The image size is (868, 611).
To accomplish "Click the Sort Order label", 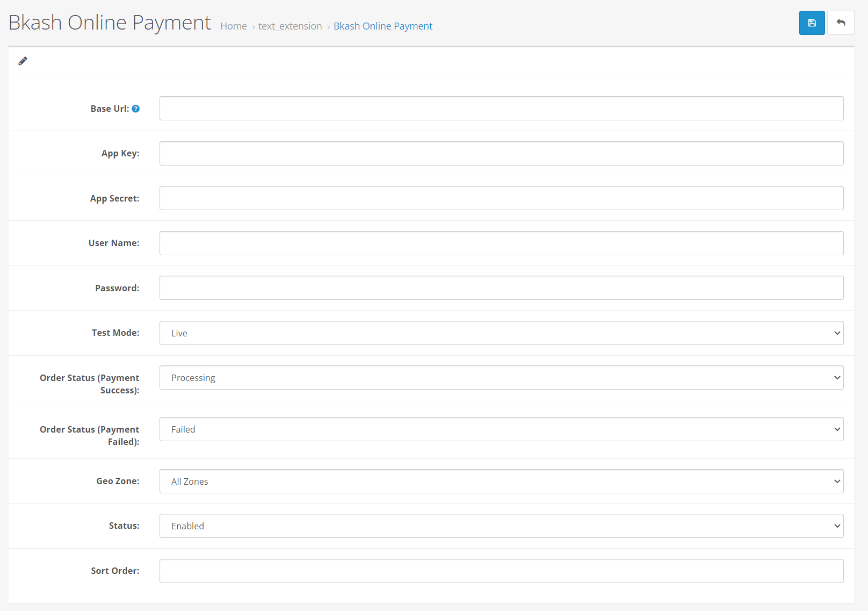I will click(x=115, y=571).
